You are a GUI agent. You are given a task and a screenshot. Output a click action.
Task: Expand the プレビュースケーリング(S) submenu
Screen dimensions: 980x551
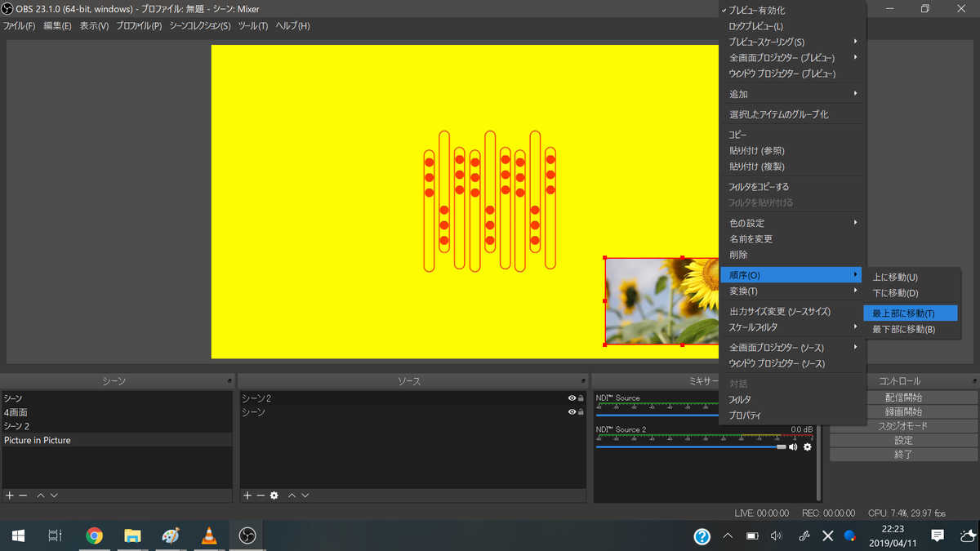792,42
